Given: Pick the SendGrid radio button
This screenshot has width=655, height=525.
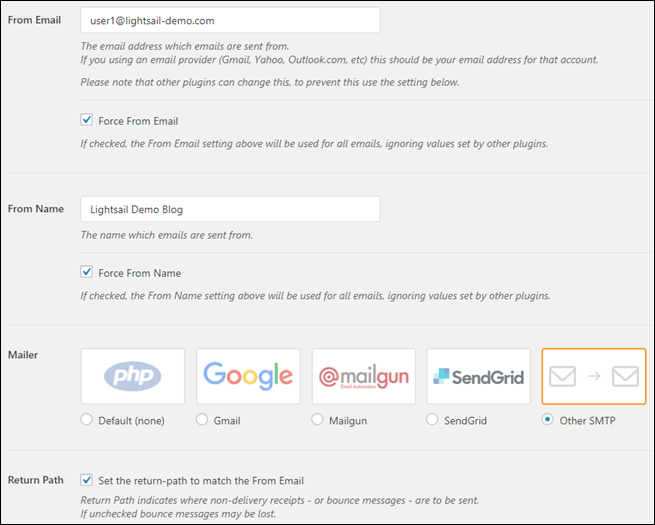Looking at the screenshot, I should (x=433, y=420).
